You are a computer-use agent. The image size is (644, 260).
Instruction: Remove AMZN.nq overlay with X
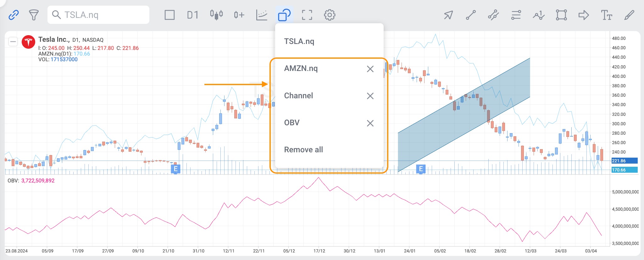(x=370, y=69)
